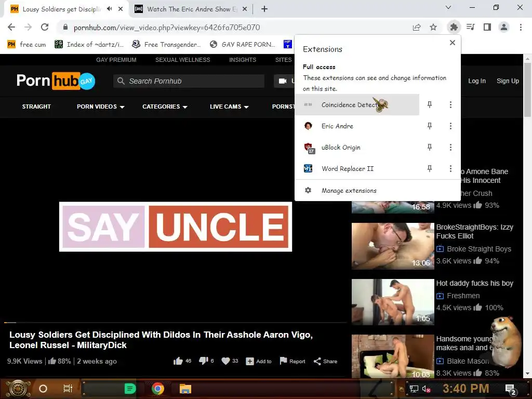The height and width of the screenshot is (399, 532).
Task: Open the Free Transgender bookmark
Action: (166, 45)
